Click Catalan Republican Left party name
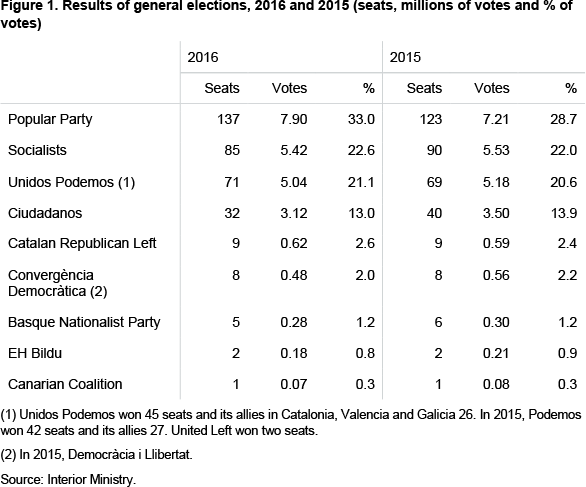 coord(82,243)
